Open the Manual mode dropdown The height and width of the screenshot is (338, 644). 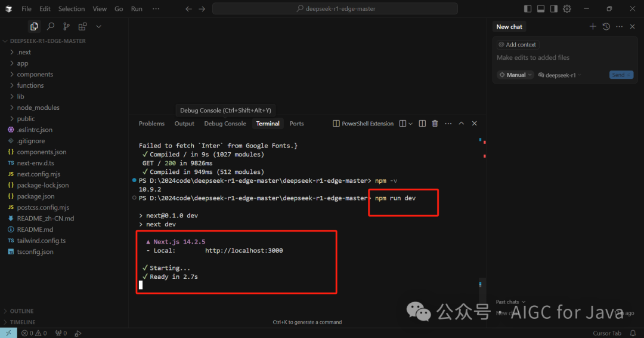point(515,75)
